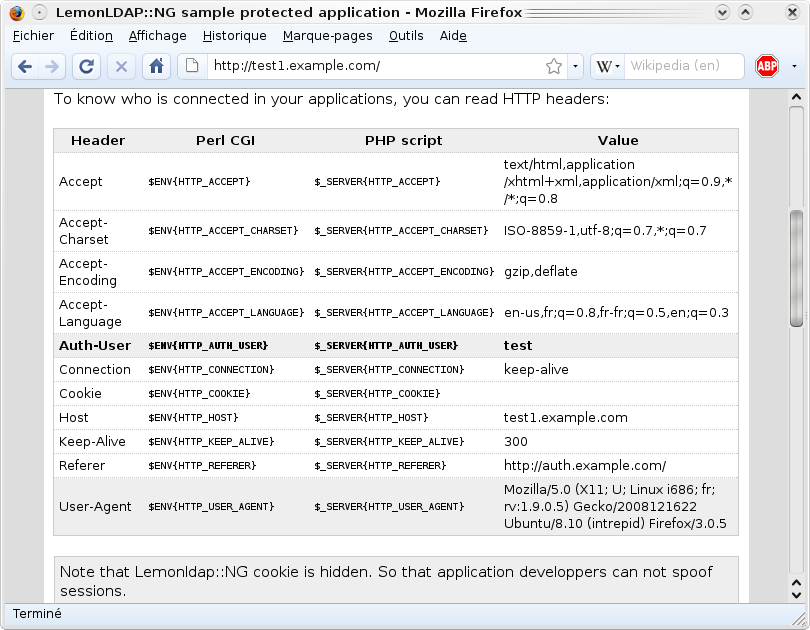Image resolution: width=810 pixels, height=630 pixels.
Task: Click the lower scroll up arrow
Action: 797,582
